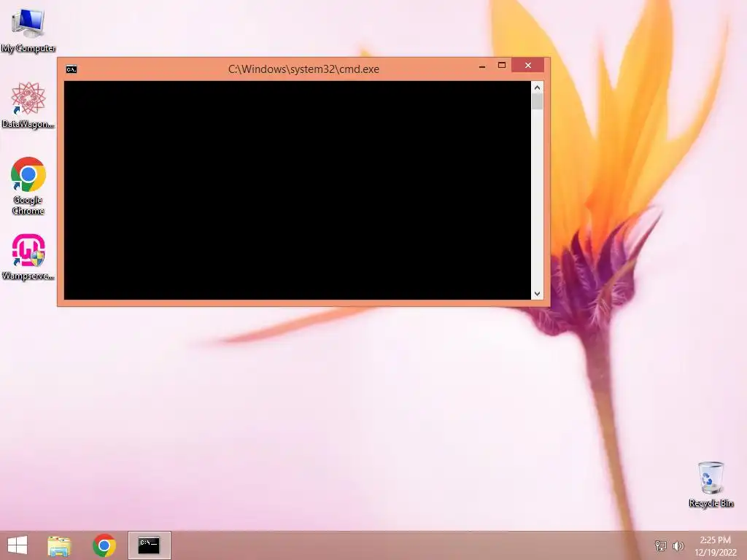Select the DataWagon desktop shortcut
This screenshot has width=747, height=560.
pos(28,105)
